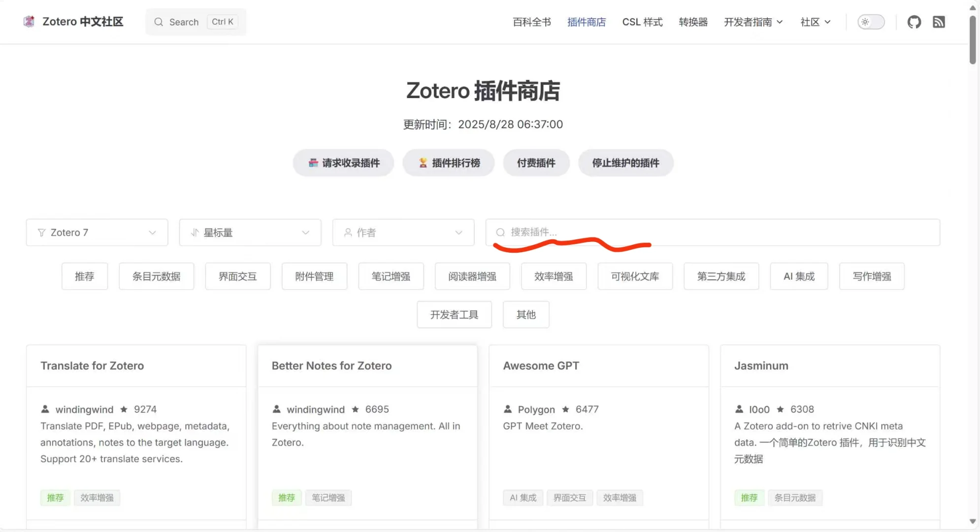This screenshot has height=532, width=980.
Task: Toggle light/dark theme switch
Action: [871, 22]
